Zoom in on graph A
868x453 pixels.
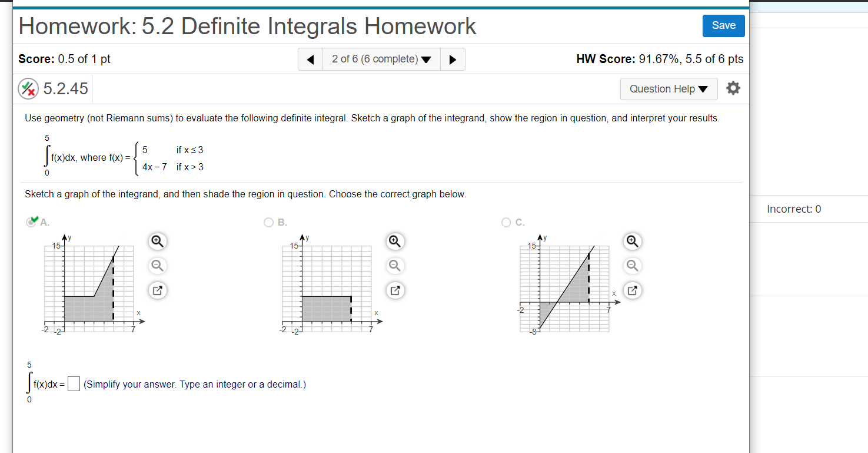pyautogui.click(x=157, y=241)
